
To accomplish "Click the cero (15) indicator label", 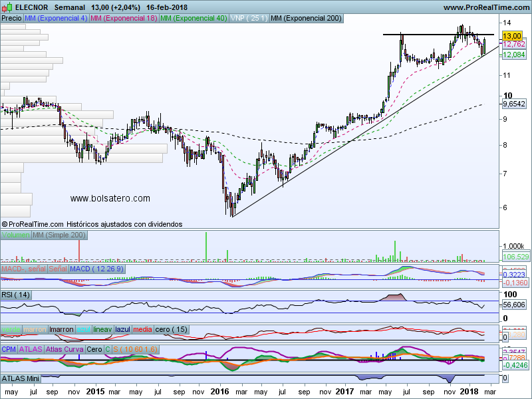I will 172,329.
